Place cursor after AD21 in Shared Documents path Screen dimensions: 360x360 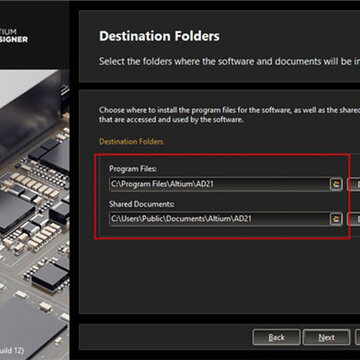pos(252,219)
